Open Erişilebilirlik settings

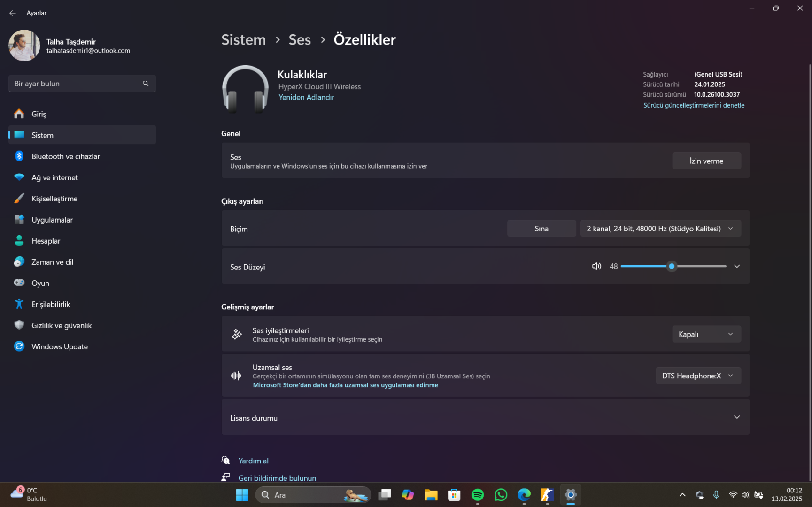(x=82, y=304)
